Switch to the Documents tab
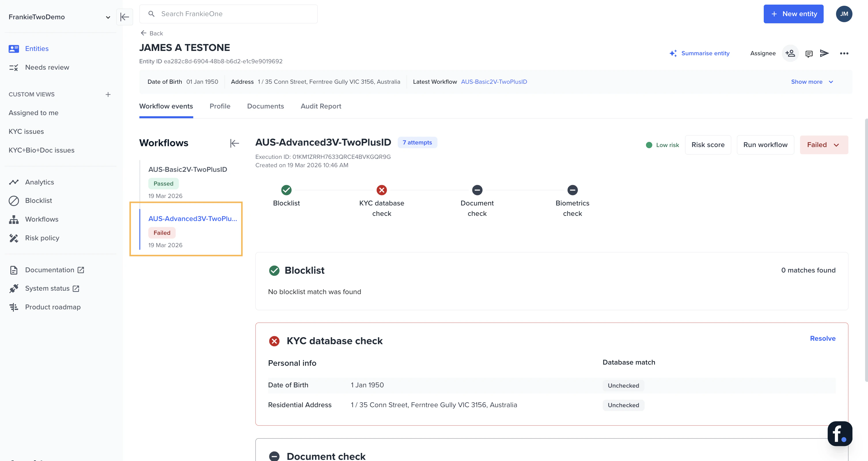The width and height of the screenshot is (868, 461). (x=265, y=106)
